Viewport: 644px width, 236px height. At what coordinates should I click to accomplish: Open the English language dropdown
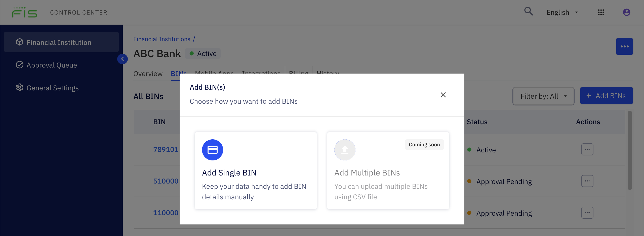pyautogui.click(x=562, y=12)
